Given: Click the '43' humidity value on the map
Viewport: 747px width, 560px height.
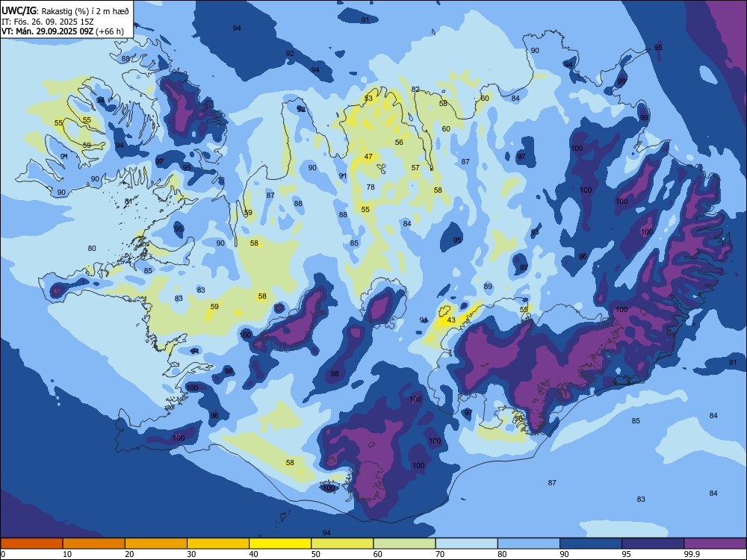Looking at the screenshot, I should [x=451, y=320].
